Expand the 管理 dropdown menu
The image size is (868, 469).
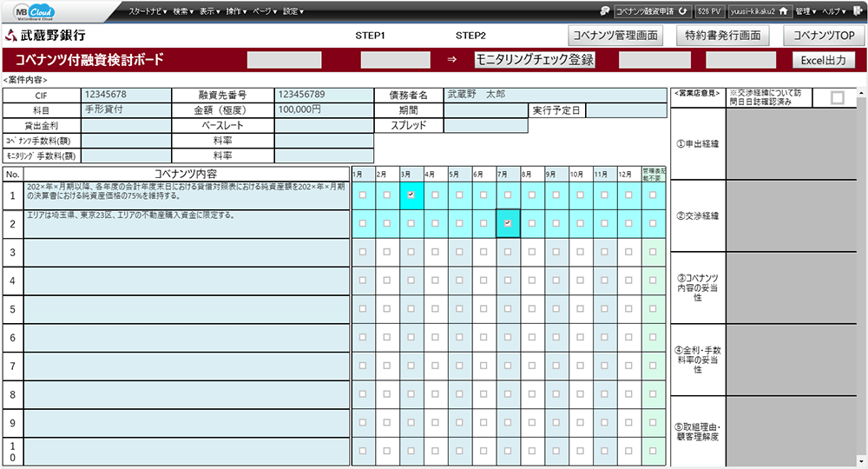[x=806, y=12]
